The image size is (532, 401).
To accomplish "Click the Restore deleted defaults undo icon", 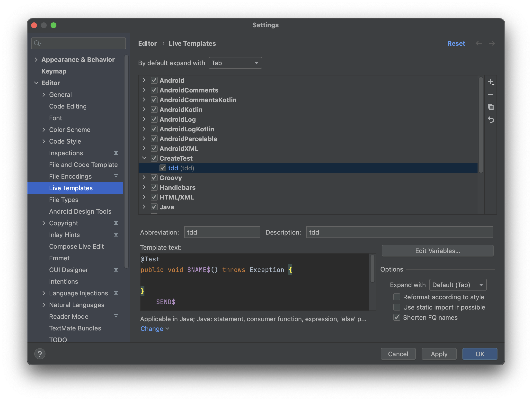I will pos(491,119).
